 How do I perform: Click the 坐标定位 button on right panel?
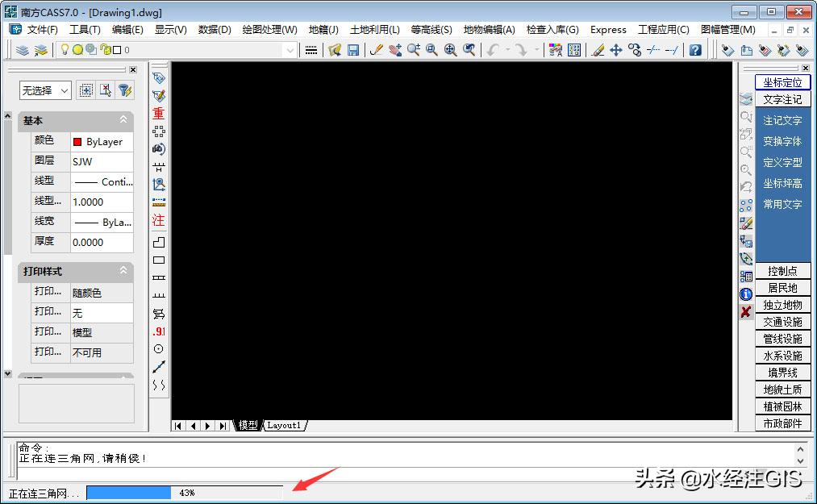tap(782, 82)
